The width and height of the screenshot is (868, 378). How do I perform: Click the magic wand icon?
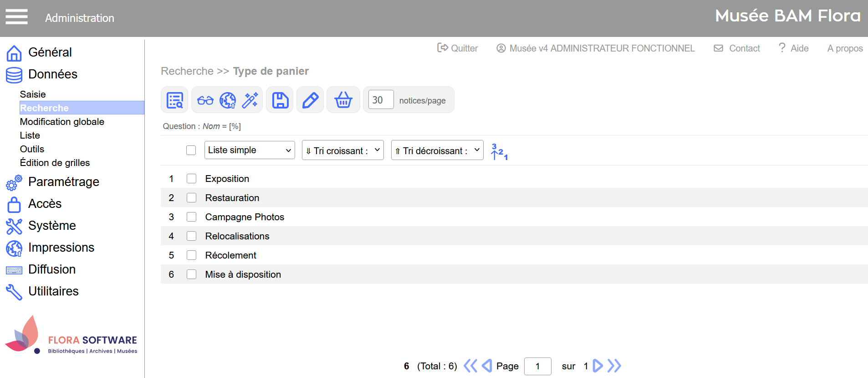(250, 100)
